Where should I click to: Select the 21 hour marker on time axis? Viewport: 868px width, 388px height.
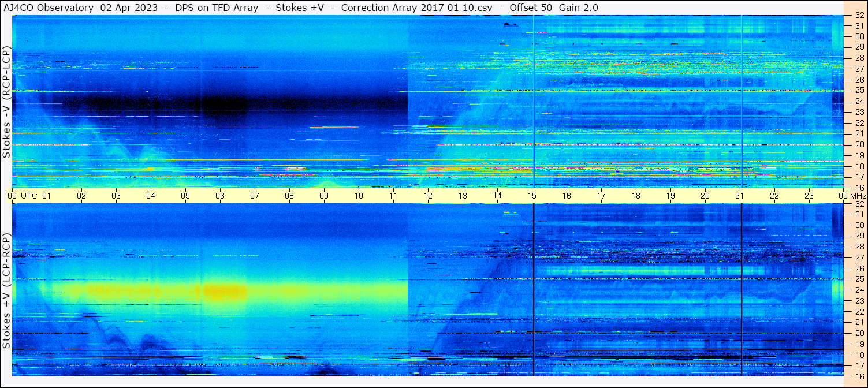coord(740,196)
